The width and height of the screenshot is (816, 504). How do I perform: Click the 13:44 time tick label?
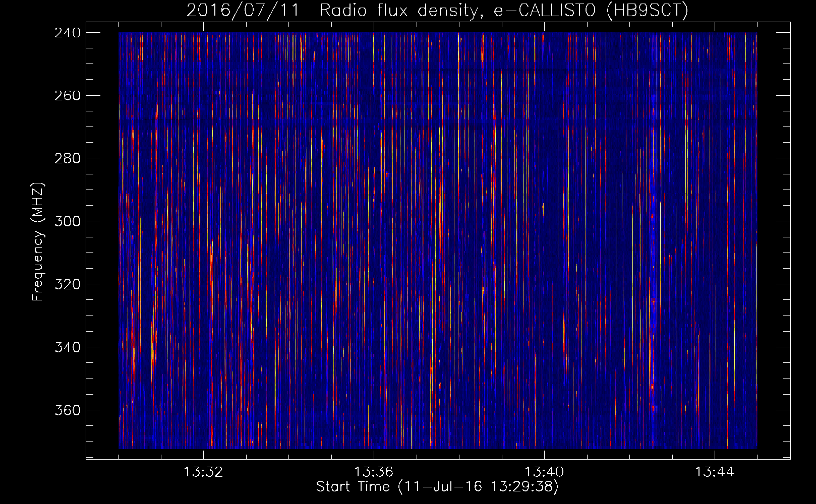pyautogui.click(x=715, y=472)
